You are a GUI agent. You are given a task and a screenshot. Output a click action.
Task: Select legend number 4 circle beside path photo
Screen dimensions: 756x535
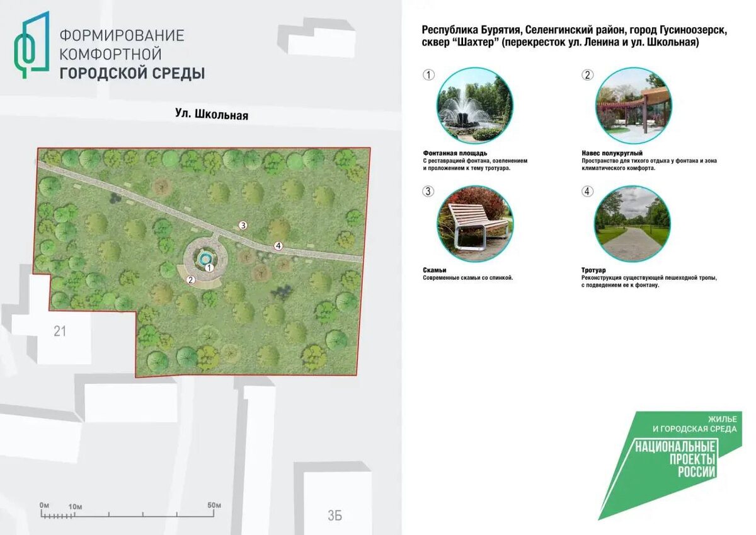coord(587,192)
